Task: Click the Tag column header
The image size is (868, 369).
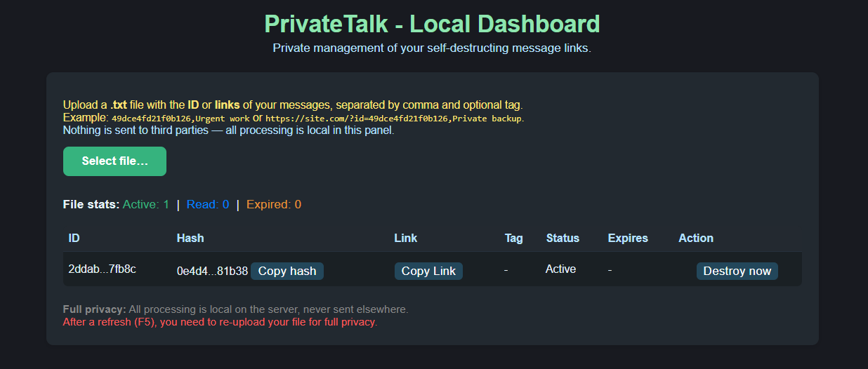Action: coord(514,239)
